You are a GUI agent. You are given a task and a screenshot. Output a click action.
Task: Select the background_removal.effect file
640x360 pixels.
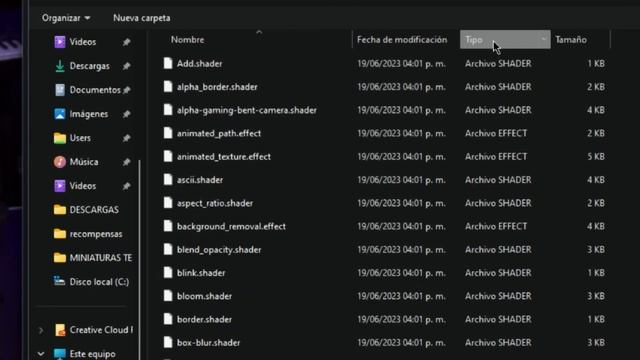231,227
